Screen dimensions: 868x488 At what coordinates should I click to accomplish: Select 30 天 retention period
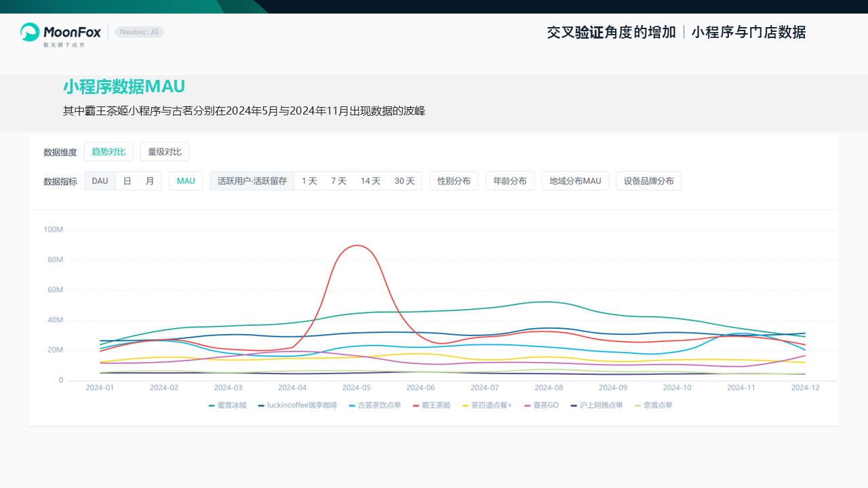[x=404, y=181]
